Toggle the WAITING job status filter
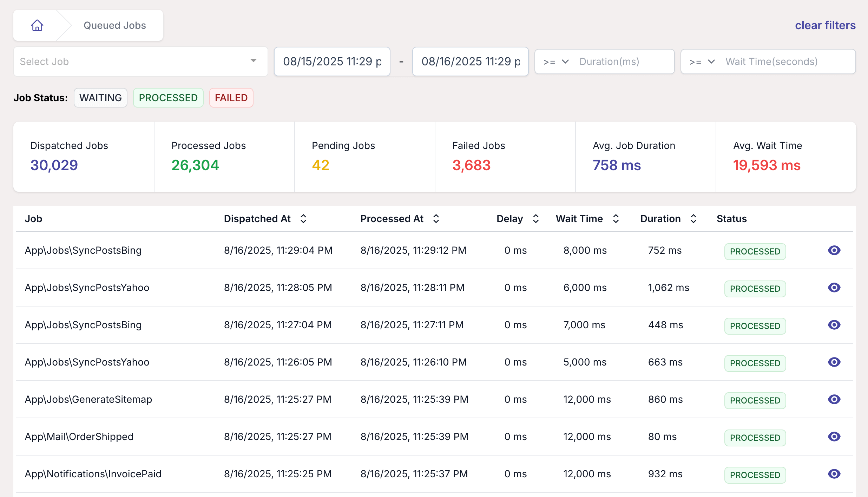The image size is (868, 497). 100,98
